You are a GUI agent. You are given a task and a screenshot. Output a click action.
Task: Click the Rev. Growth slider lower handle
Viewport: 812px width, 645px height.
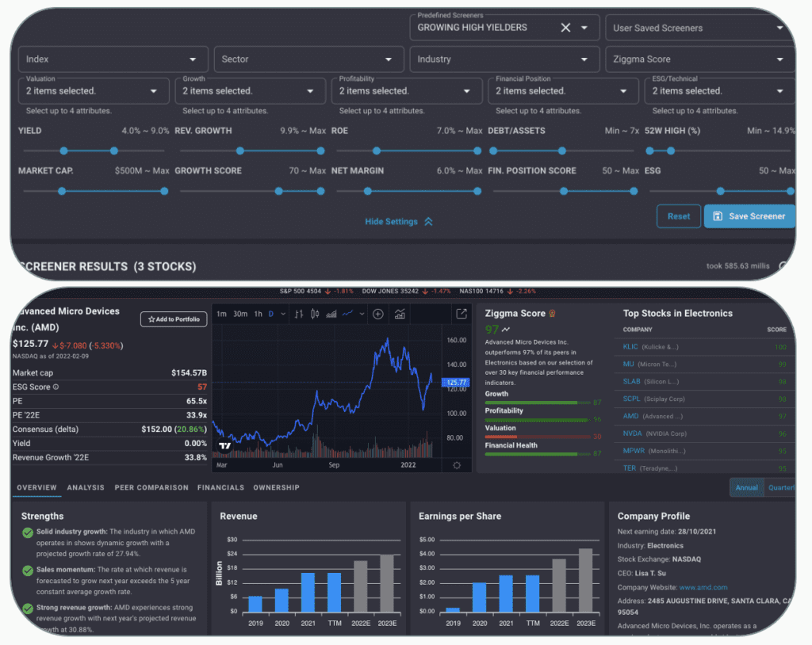click(239, 151)
